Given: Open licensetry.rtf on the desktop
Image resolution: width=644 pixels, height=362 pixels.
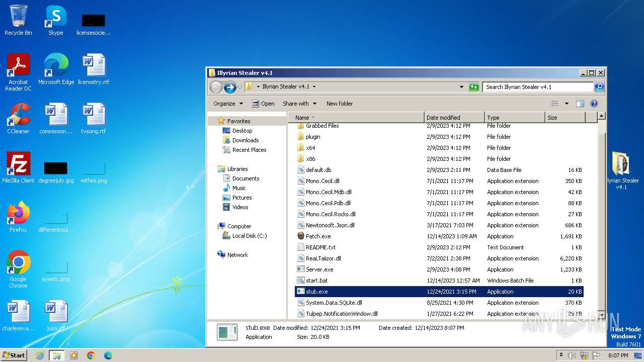Looking at the screenshot, I should 94,69.
